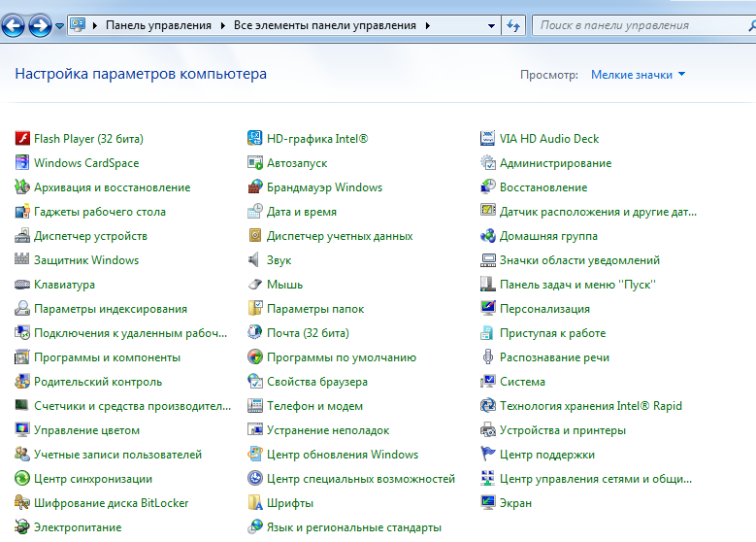This screenshot has height=542, width=756.
Task: Open the Мышь mouse icon
Action: [x=255, y=285]
